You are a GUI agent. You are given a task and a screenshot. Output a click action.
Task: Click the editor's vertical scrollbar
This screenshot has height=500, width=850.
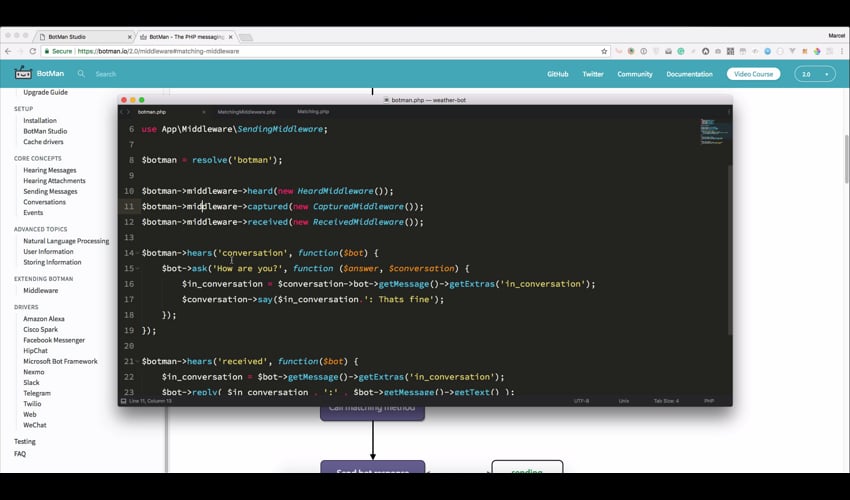730,249
